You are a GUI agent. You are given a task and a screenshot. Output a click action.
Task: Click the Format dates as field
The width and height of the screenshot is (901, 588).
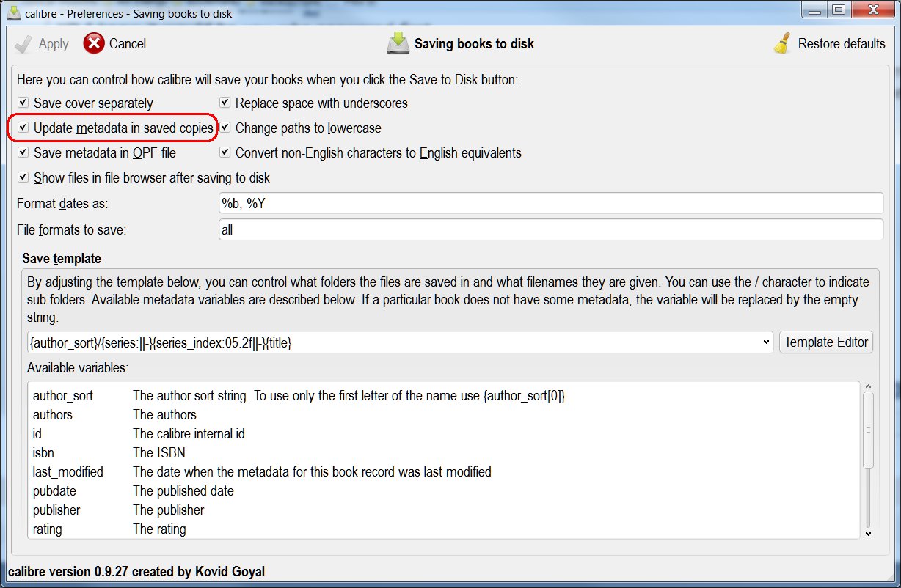click(x=551, y=204)
